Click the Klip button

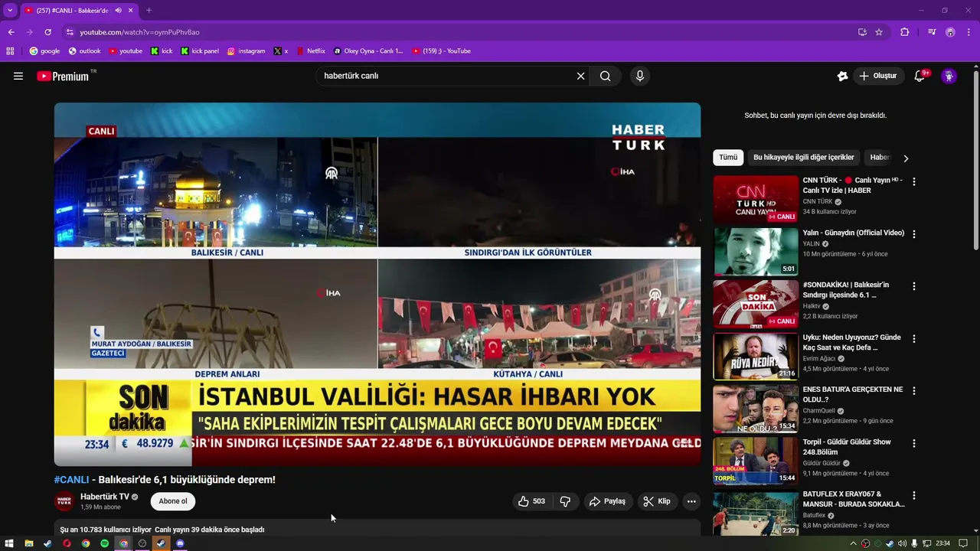pyautogui.click(x=657, y=501)
